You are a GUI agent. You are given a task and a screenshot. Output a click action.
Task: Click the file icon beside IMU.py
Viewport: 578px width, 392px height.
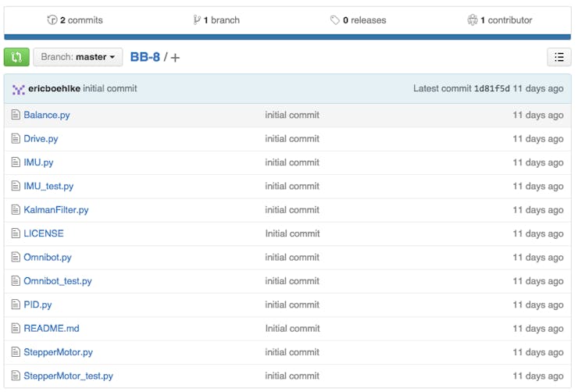[x=16, y=162]
